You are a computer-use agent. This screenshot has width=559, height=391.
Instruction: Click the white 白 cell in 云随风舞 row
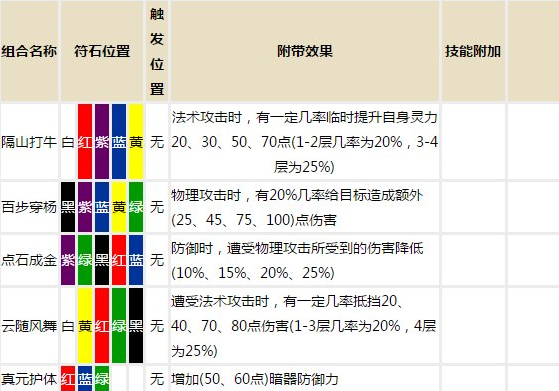(68, 326)
